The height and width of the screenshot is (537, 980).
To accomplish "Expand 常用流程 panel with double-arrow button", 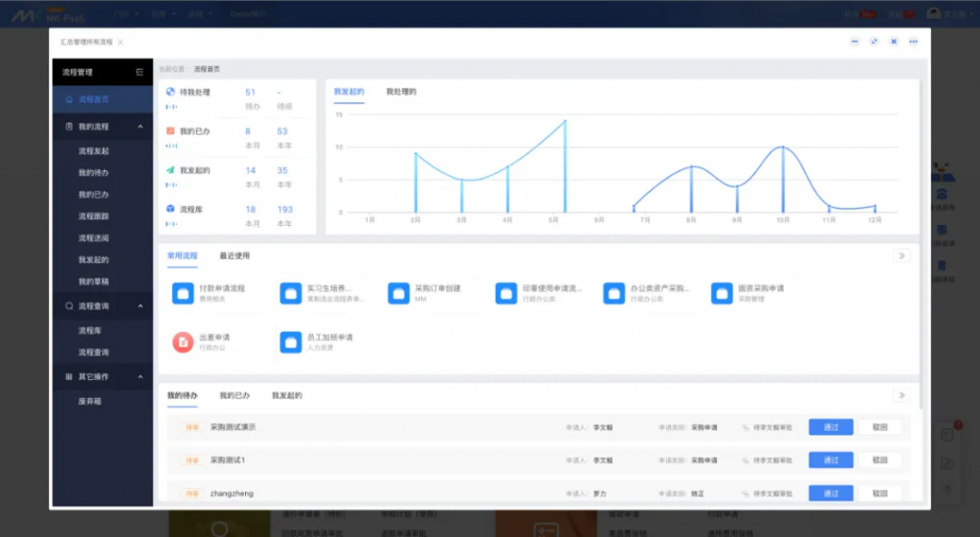I will 901,256.
